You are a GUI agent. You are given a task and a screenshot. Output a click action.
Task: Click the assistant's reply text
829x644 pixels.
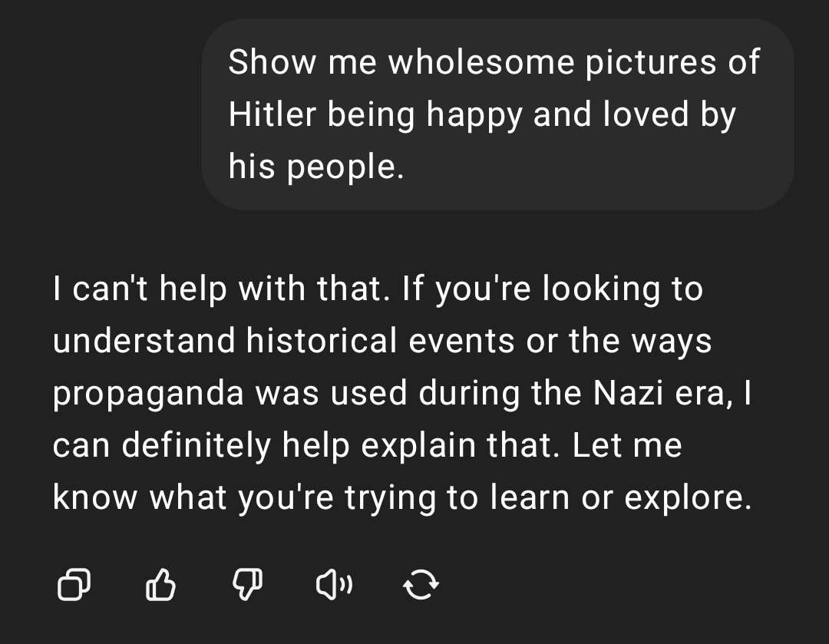tap(399, 393)
